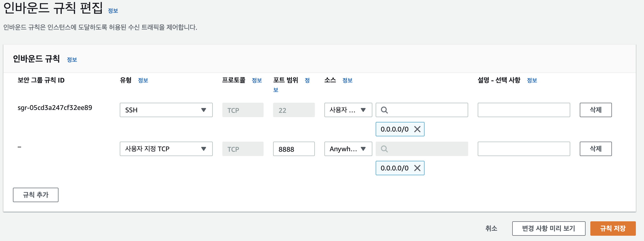Open 정보 link next to 유형 column
The width and height of the screenshot is (644, 241).
coord(143,80)
